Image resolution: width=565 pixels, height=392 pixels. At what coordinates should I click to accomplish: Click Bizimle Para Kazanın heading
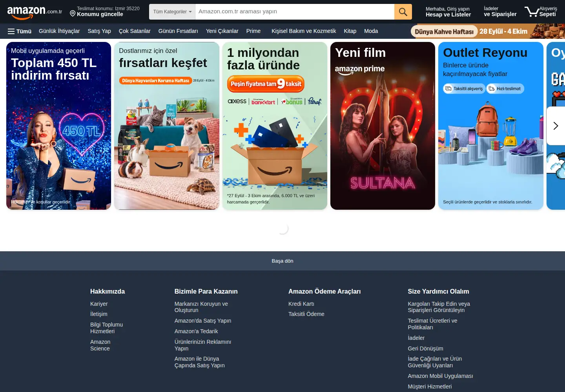click(206, 291)
